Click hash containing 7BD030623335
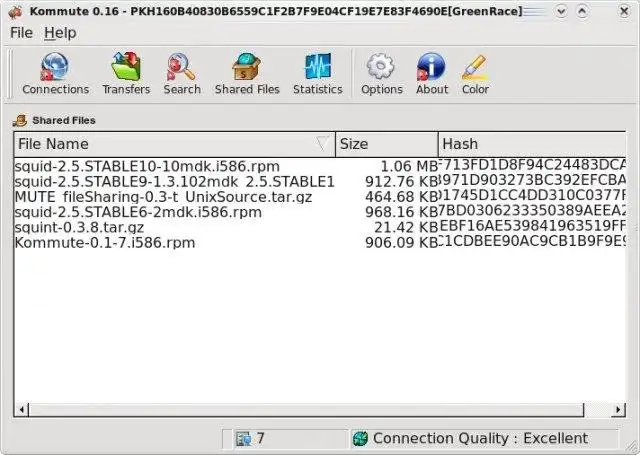This screenshot has height=455, width=640. click(x=532, y=211)
